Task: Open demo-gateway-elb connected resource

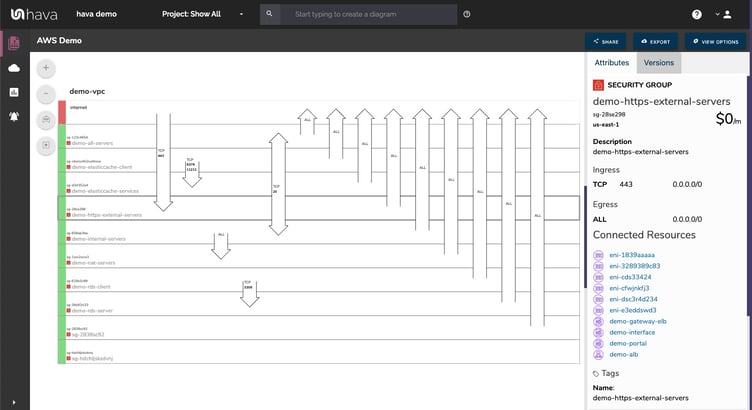Action: [638, 321]
